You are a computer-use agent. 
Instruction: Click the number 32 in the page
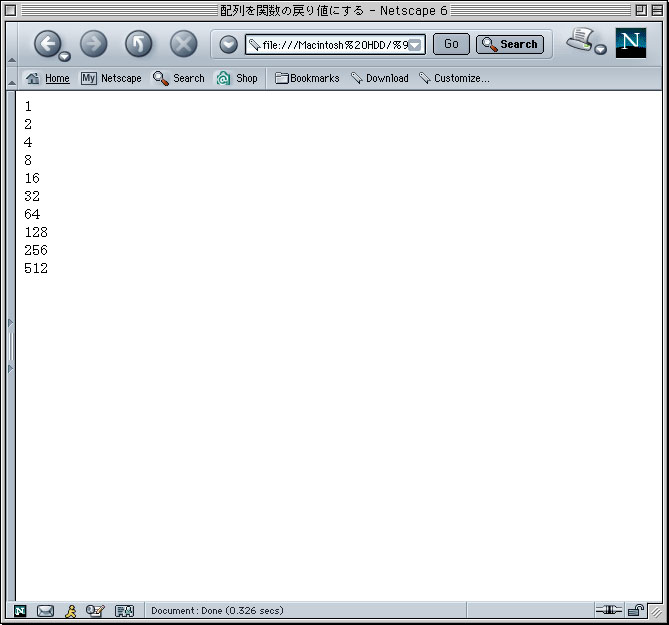pyautogui.click(x=32, y=196)
